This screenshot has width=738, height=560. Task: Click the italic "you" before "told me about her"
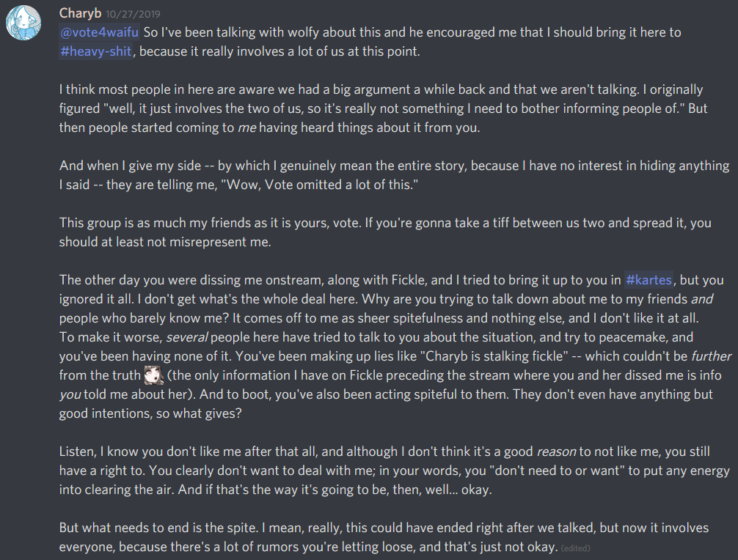[70, 394]
